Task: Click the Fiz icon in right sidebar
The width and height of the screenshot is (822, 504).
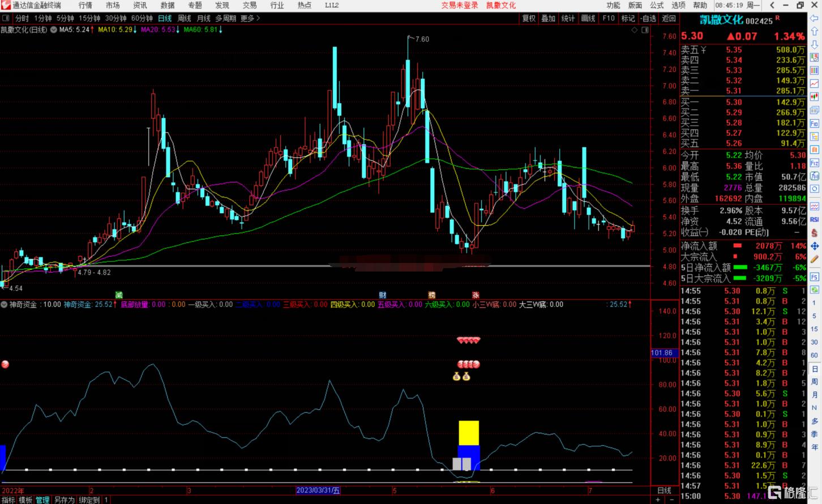Action: tap(815, 163)
